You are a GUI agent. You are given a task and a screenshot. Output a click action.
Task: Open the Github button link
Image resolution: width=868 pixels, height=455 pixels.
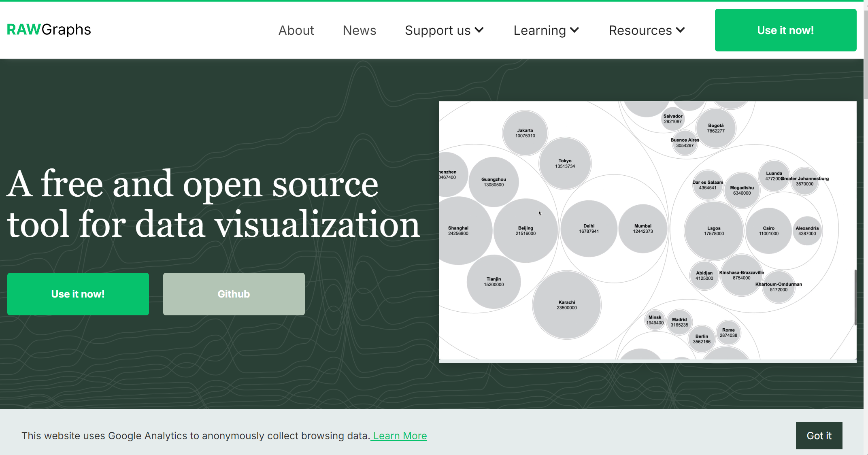234,294
